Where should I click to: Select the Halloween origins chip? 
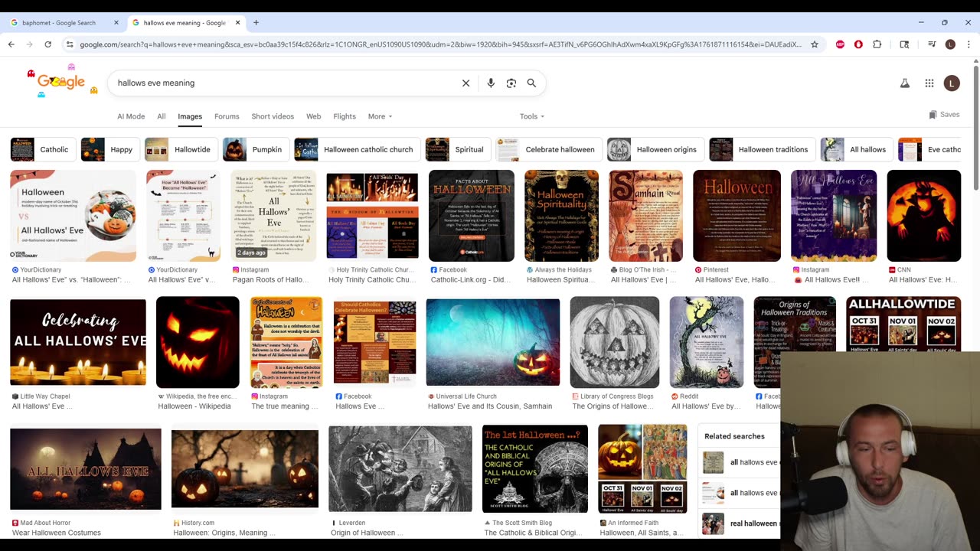tap(655, 149)
